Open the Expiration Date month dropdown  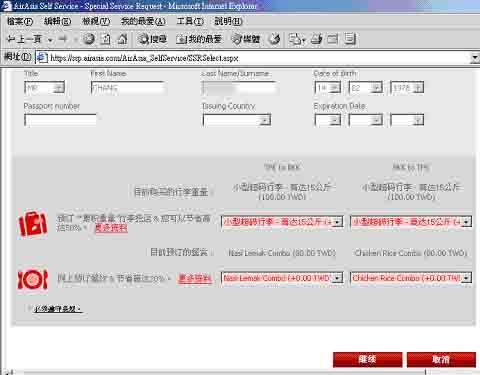click(366, 120)
